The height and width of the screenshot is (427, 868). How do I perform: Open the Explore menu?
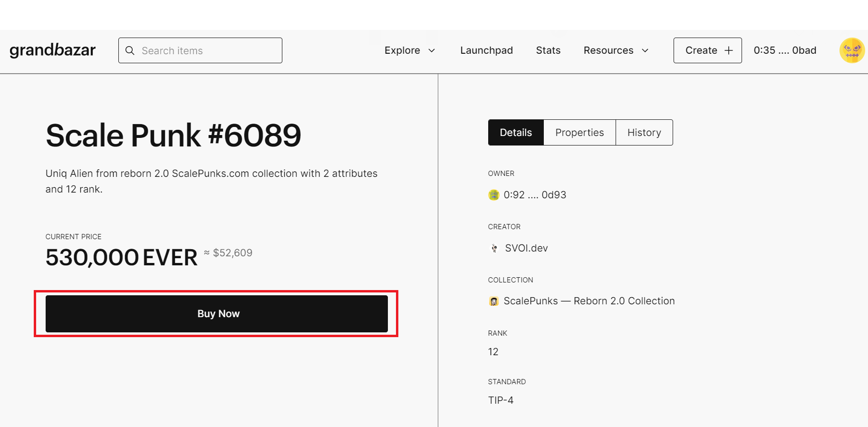(410, 50)
